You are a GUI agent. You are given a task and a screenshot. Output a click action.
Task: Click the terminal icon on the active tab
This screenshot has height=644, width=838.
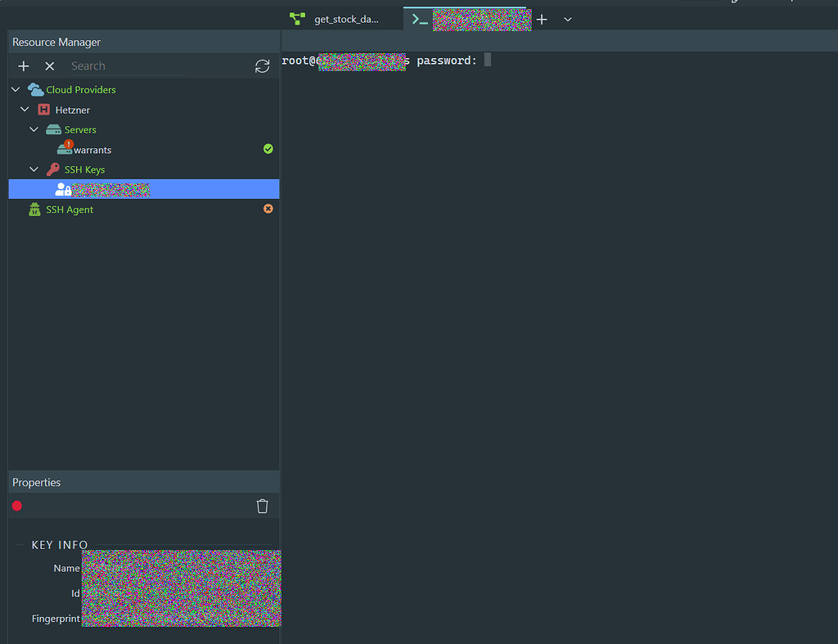coord(418,18)
